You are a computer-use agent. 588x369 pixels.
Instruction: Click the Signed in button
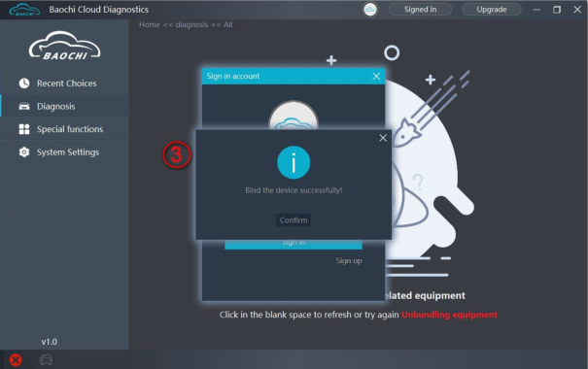coord(421,10)
